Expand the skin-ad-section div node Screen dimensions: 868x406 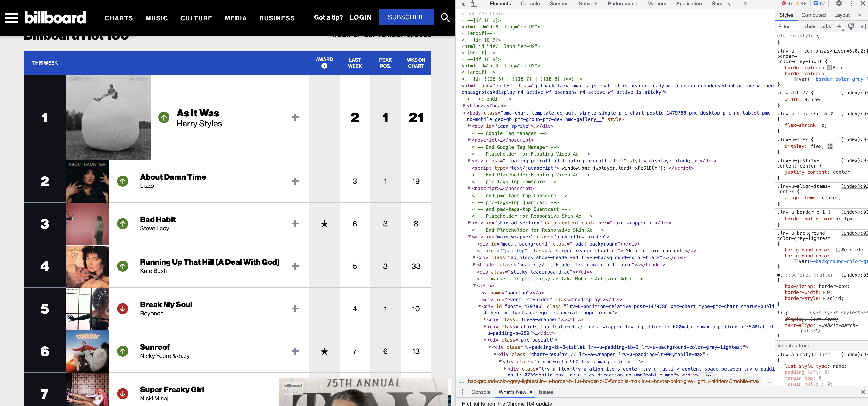[469, 223]
